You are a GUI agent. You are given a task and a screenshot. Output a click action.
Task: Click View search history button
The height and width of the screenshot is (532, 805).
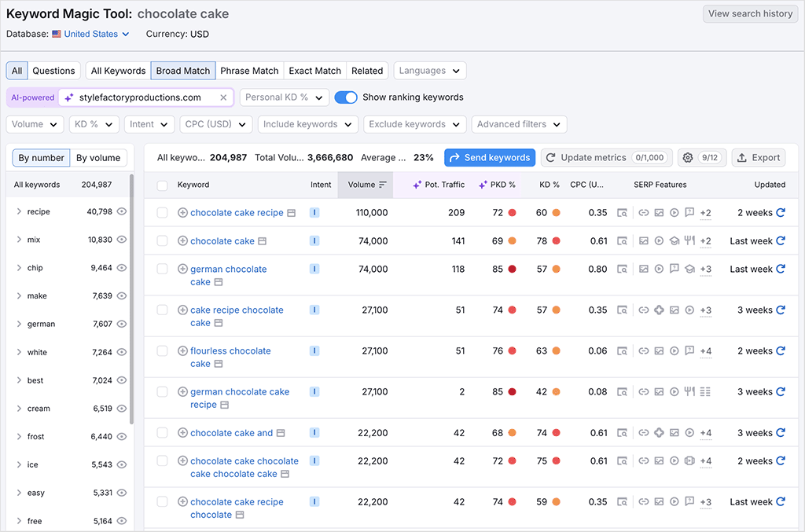[x=750, y=14]
